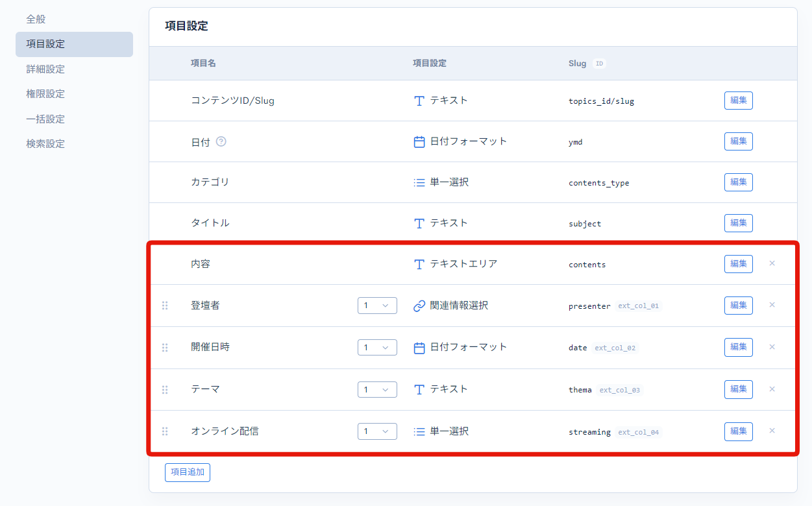Image resolution: width=812 pixels, height=506 pixels.
Task: Click the help icon next to 日付
Action: (x=221, y=141)
